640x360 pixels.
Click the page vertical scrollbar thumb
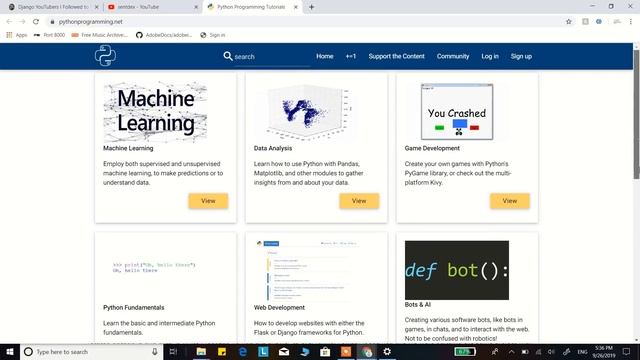click(636, 114)
